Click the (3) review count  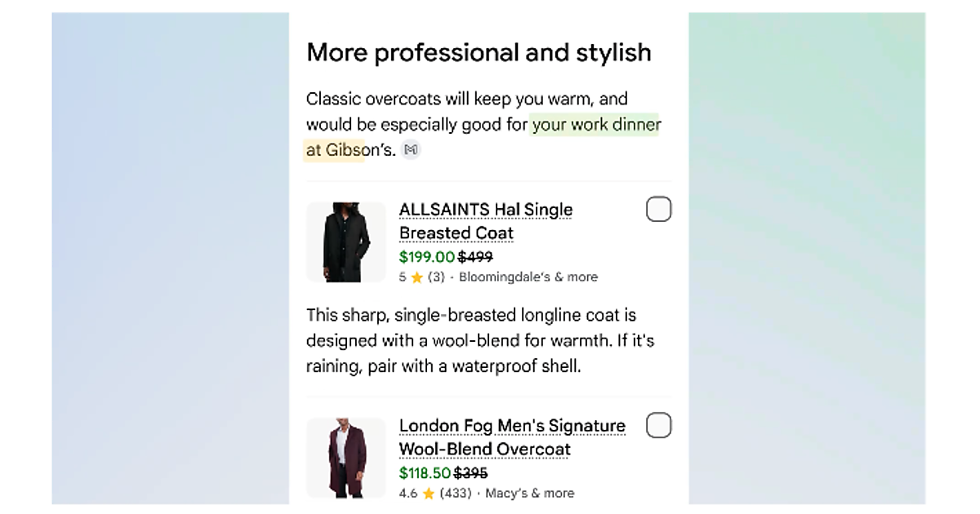[x=436, y=277]
